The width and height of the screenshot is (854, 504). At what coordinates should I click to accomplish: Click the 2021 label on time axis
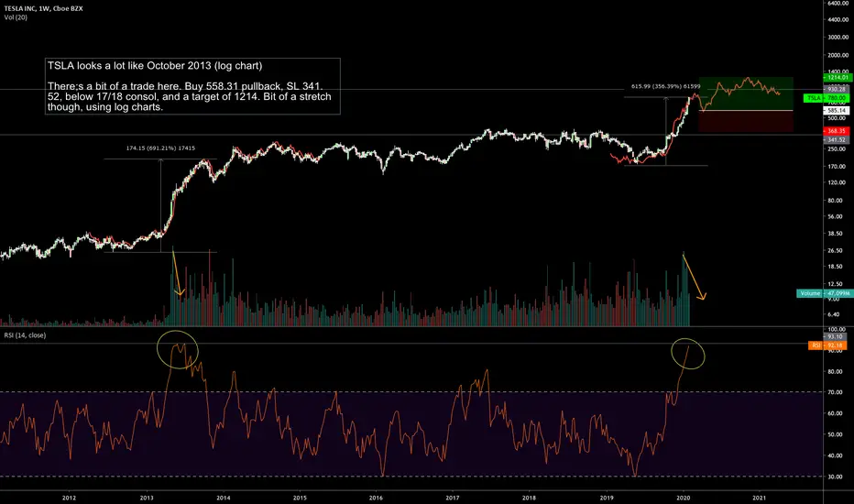pos(760,498)
